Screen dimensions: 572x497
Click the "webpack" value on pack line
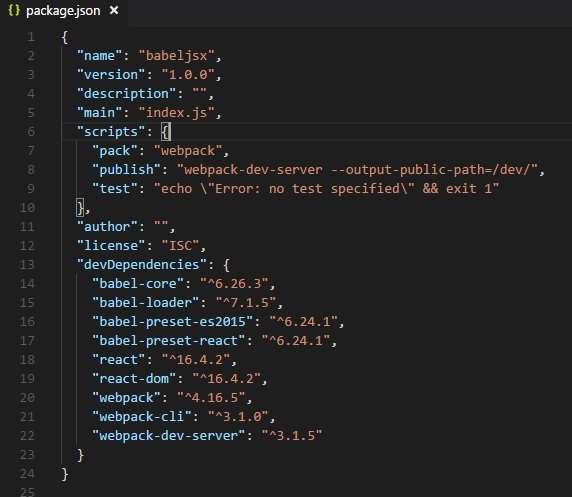click(188, 151)
